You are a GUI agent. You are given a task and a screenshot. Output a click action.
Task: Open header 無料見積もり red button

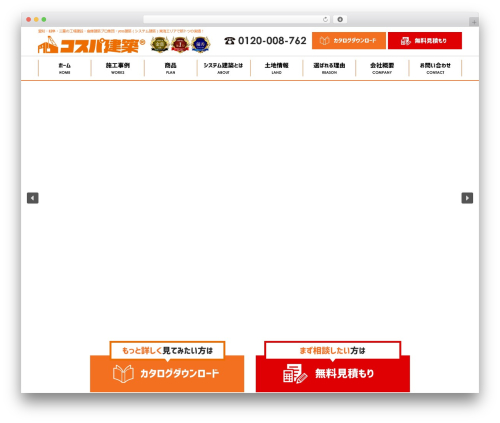click(x=425, y=41)
